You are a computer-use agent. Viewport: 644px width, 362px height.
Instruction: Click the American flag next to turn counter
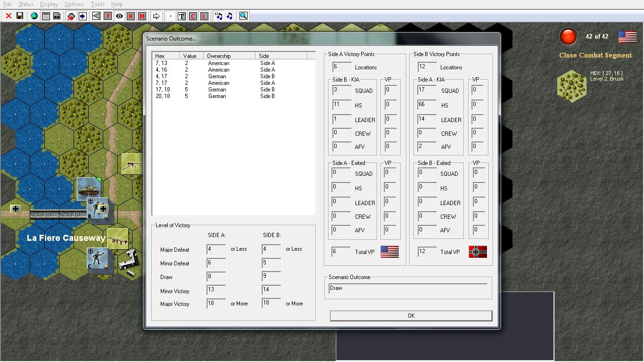627,37
